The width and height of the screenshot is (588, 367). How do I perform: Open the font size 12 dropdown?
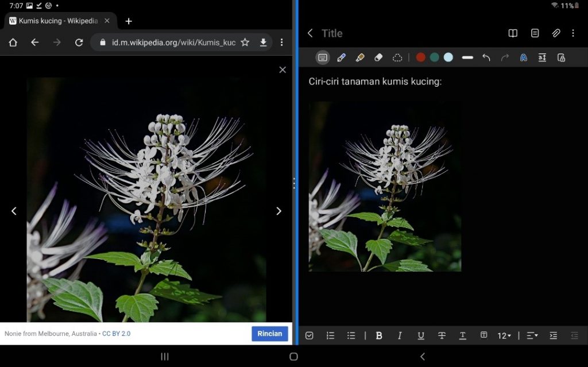(x=504, y=335)
